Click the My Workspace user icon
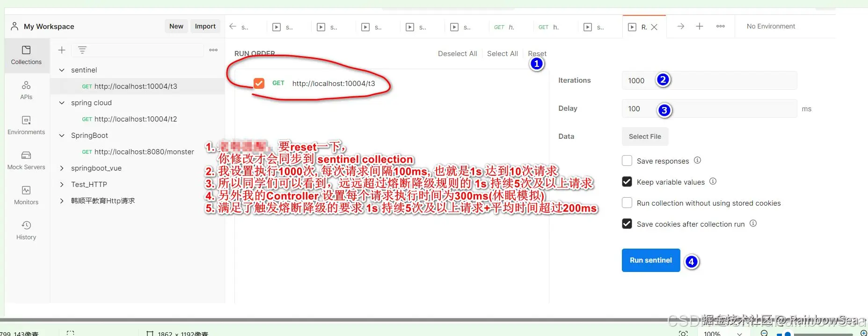This screenshot has width=868, height=336. pyautogui.click(x=15, y=26)
